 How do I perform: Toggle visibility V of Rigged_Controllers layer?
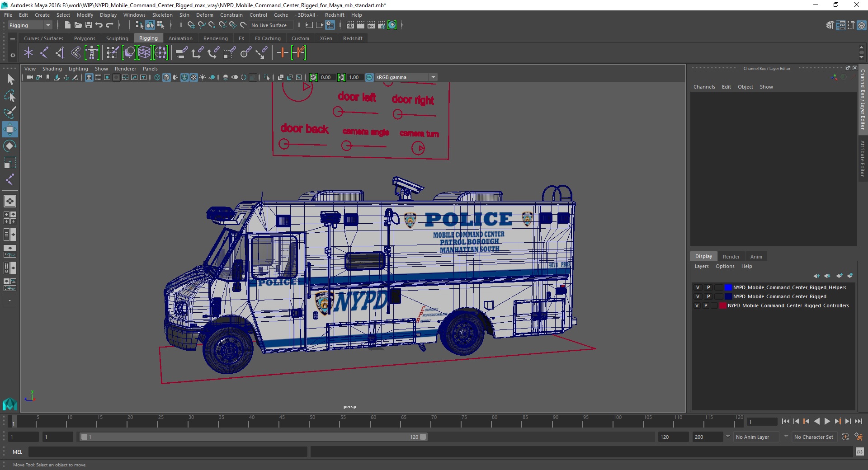(697, 305)
